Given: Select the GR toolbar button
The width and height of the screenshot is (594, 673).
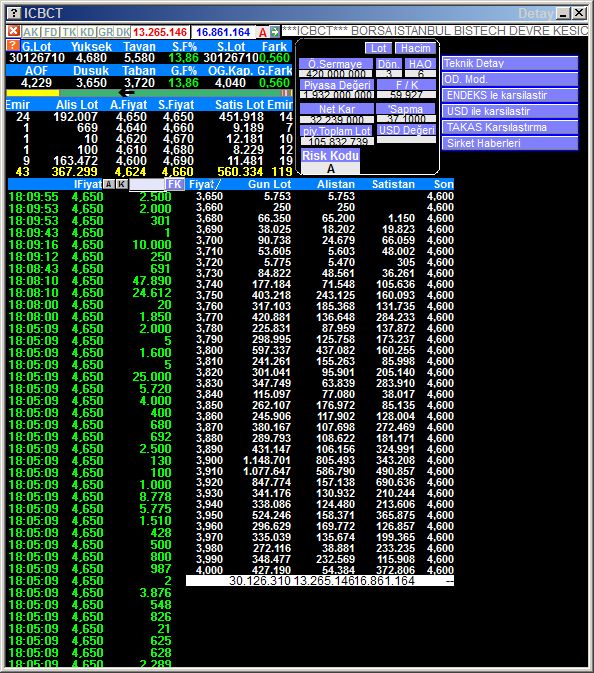Looking at the screenshot, I should (x=106, y=32).
